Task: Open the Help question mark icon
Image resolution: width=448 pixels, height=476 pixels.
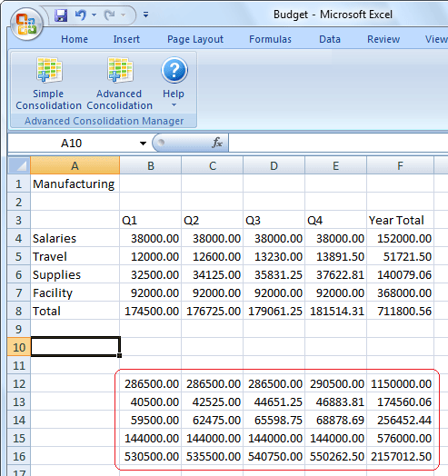Action: (x=174, y=70)
